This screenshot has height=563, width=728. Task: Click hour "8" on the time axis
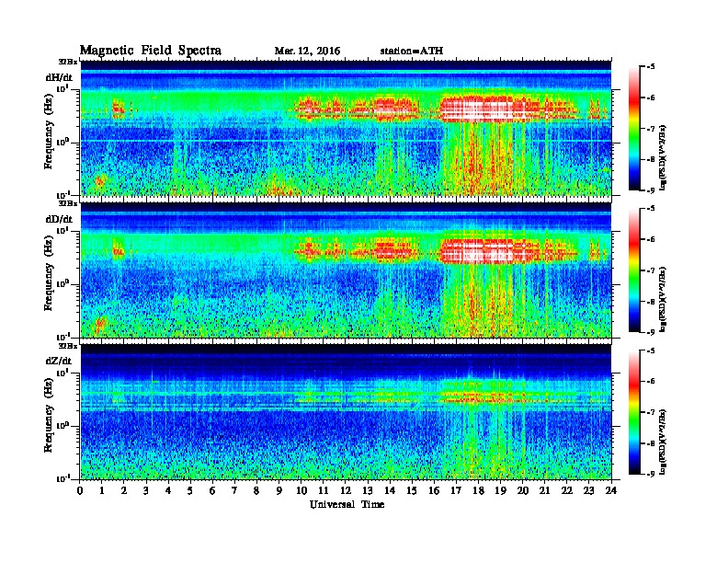(x=257, y=490)
